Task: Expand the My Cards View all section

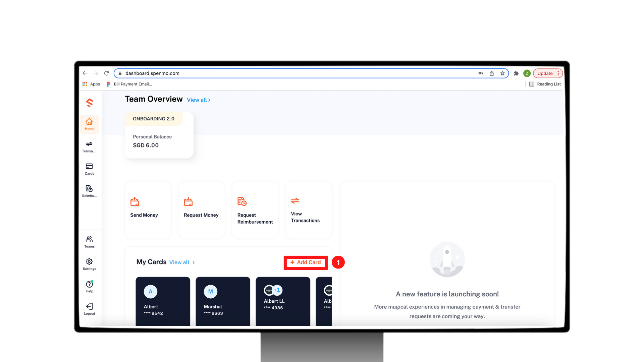Action: click(x=179, y=262)
